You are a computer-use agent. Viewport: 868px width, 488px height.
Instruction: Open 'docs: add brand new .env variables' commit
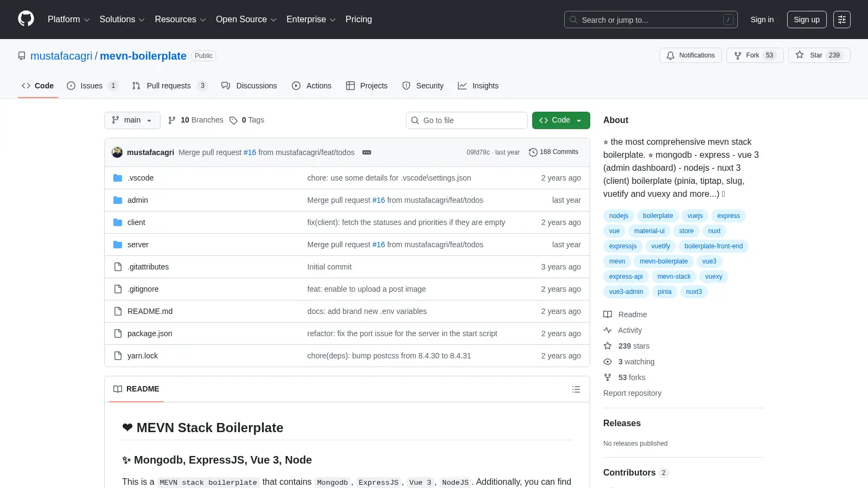pos(367,311)
